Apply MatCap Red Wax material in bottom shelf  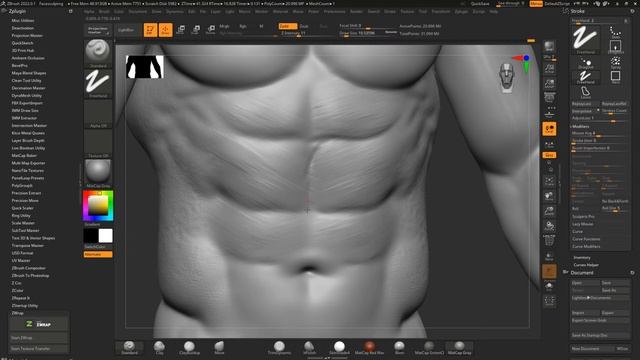click(x=369, y=348)
